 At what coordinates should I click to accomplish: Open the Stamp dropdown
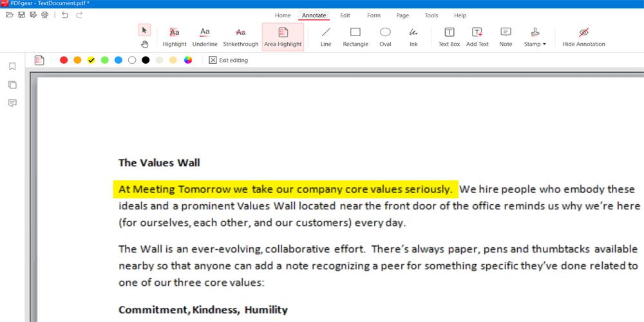[x=535, y=37]
